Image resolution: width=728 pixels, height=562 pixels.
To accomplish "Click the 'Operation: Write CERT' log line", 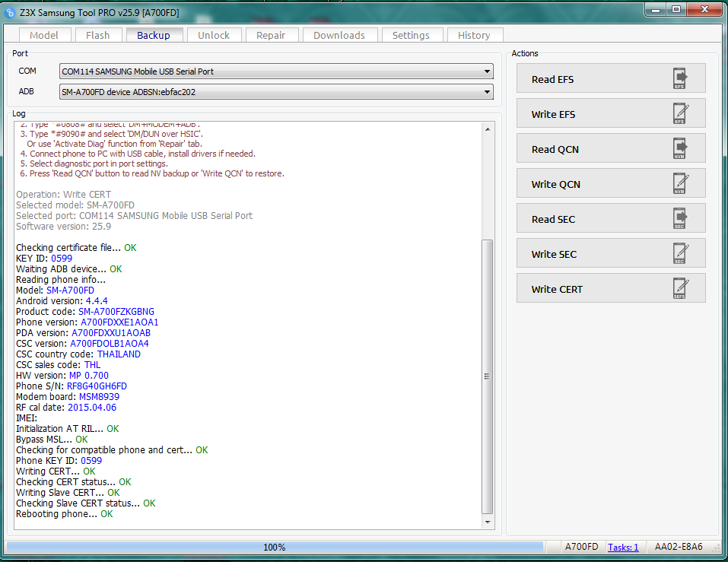I will (64, 195).
